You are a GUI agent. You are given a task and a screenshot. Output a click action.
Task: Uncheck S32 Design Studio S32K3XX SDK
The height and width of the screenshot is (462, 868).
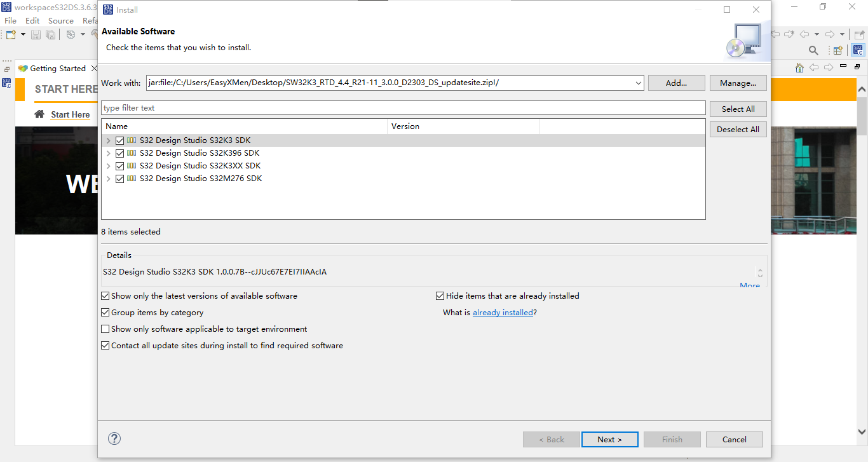pyautogui.click(x=119, y=166)
